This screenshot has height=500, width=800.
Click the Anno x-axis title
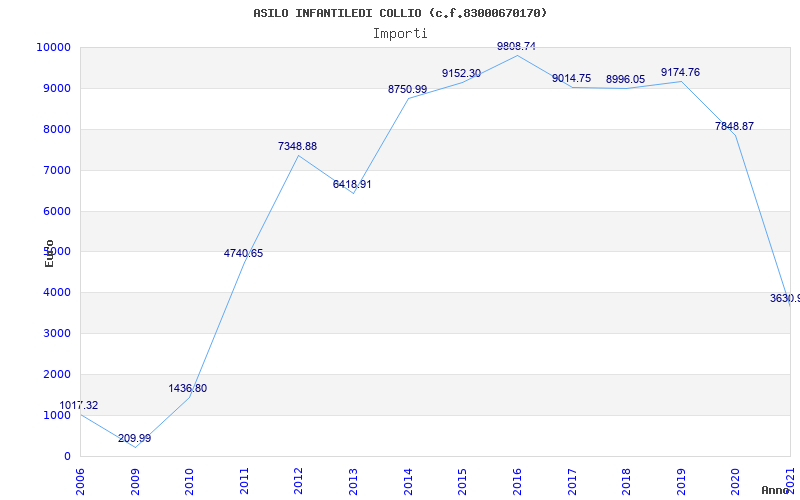[776, 491]
